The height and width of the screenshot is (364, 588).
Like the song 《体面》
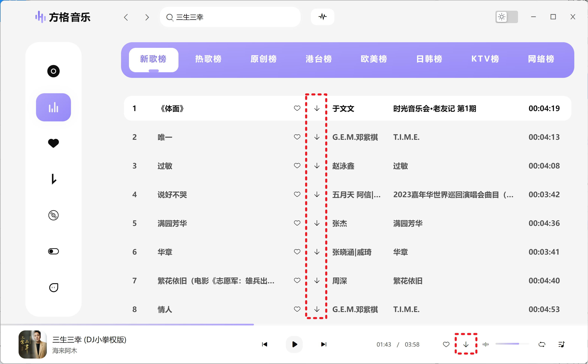pos(297,108)
